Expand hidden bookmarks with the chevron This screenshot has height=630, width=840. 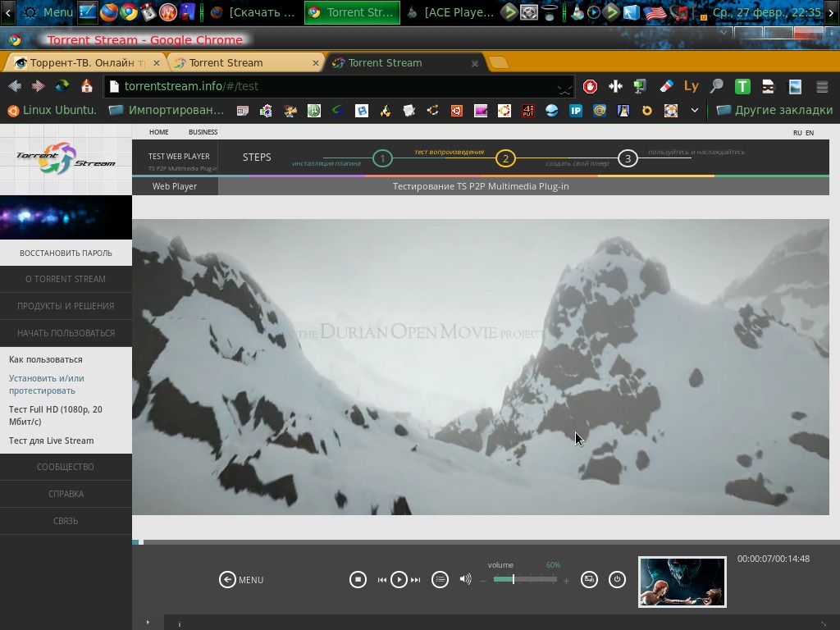tap(694, 111)
